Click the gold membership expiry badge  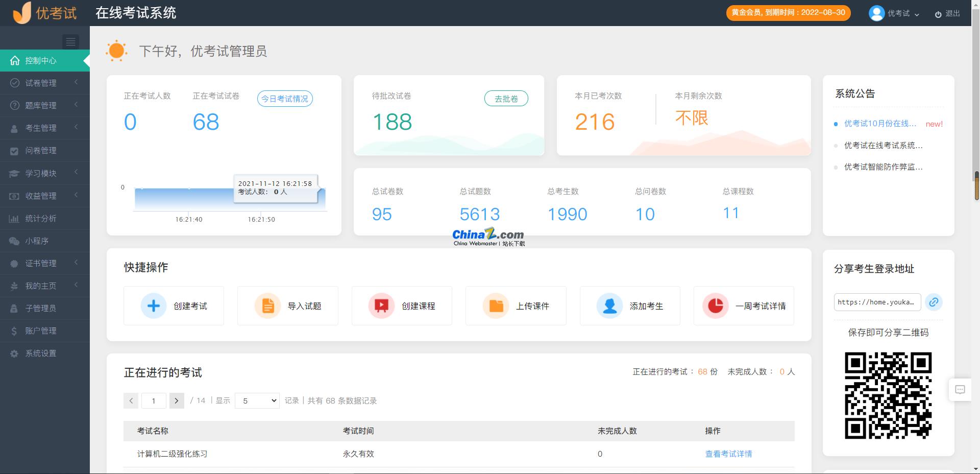click(x=788, y=13)
